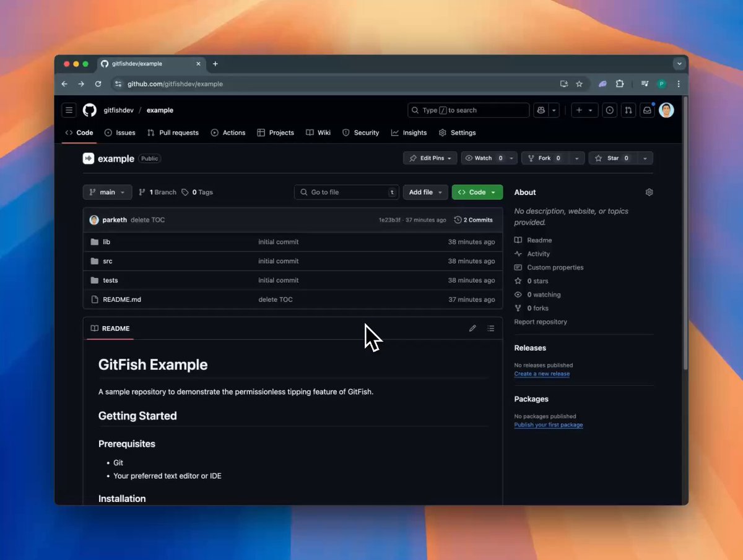Expand the Edit Pins dropdown

[x=430, y=158]
